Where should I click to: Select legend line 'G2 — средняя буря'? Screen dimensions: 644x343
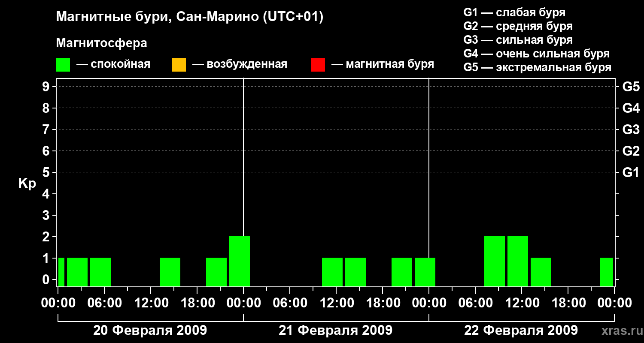[518, 26]
